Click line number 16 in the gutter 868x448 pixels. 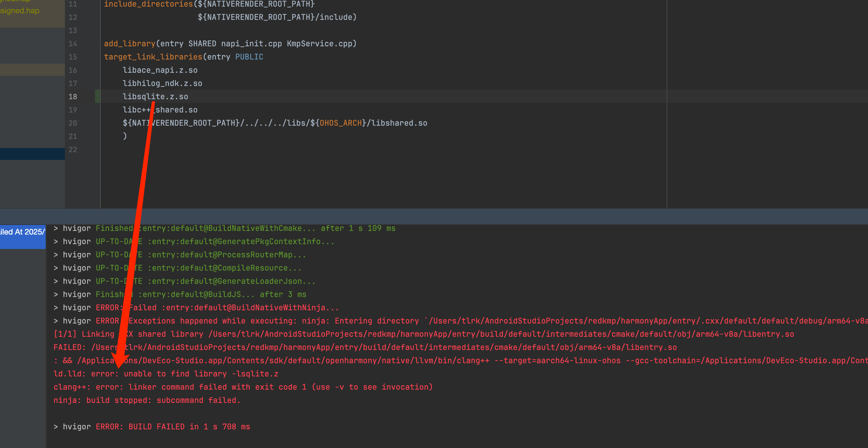73,70
